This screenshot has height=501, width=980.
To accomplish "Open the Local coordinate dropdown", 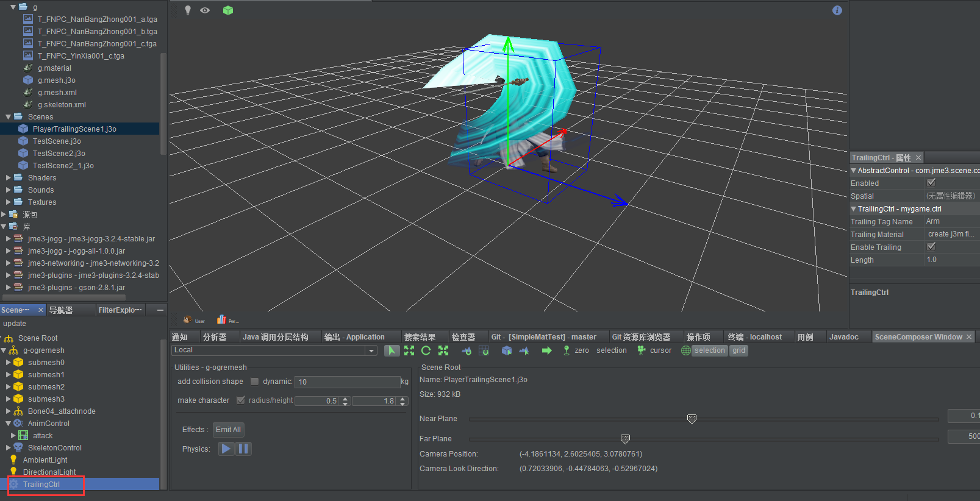I will pyautogui.click(x=371, y=350).
